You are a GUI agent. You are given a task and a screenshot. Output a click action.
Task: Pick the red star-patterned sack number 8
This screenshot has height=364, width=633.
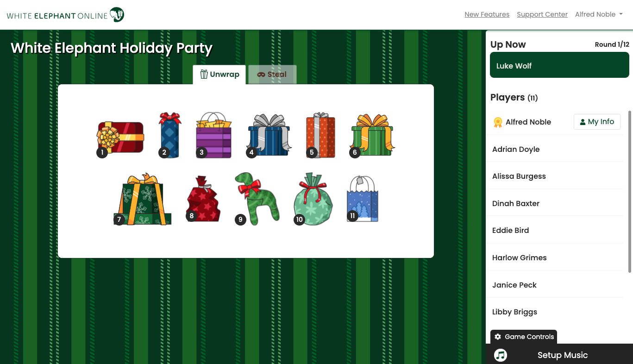click(203, 199)
